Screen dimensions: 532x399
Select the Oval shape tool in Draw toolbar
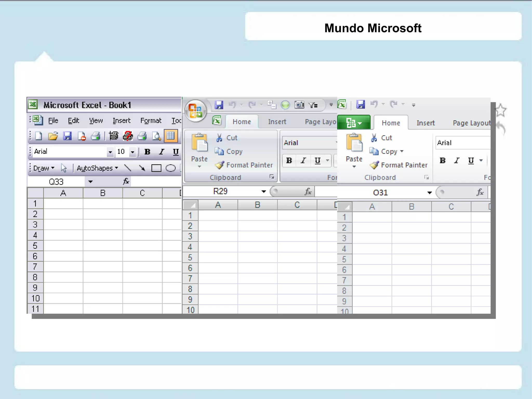pos(170,168)
